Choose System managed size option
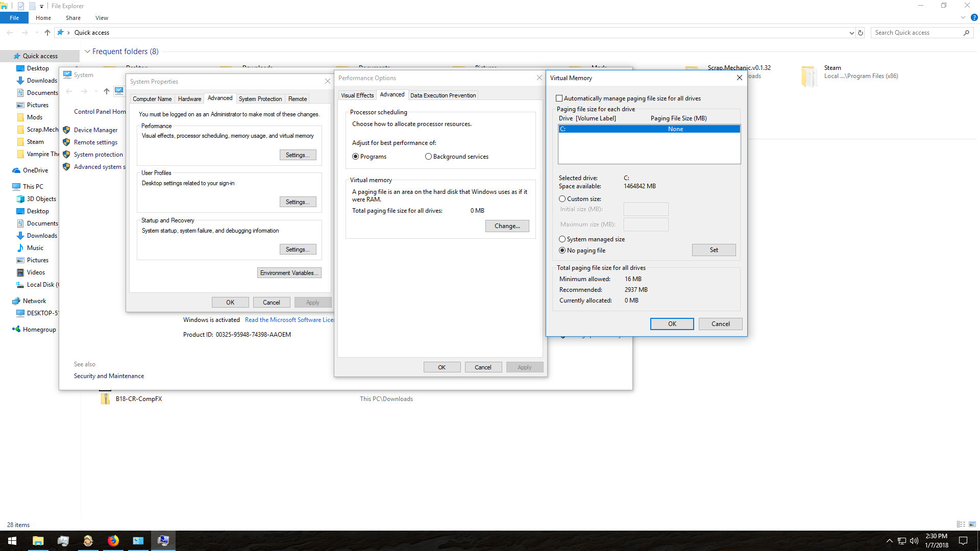The width and height of the screenshot is (980, 551). [x=562, y=239]
